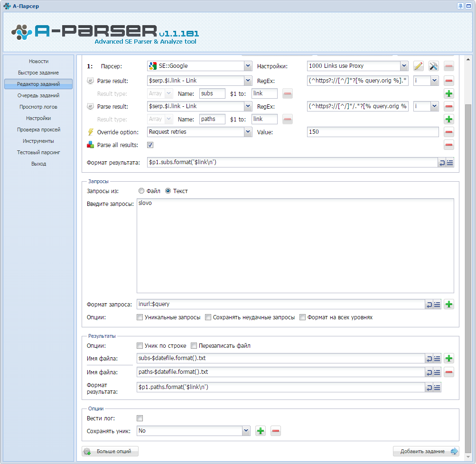Open template list for query format field
This screenshot has width=476, height=464.
437,305
